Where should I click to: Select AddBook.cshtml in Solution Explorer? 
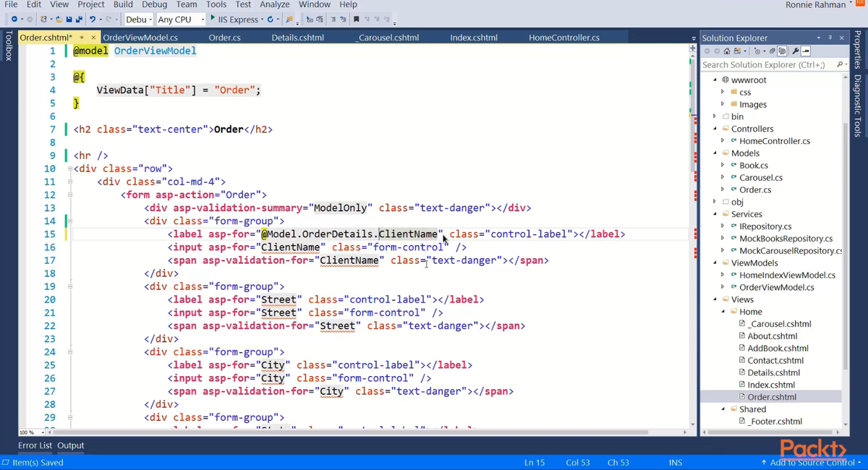pyautogui.click(x=778, y=348)
